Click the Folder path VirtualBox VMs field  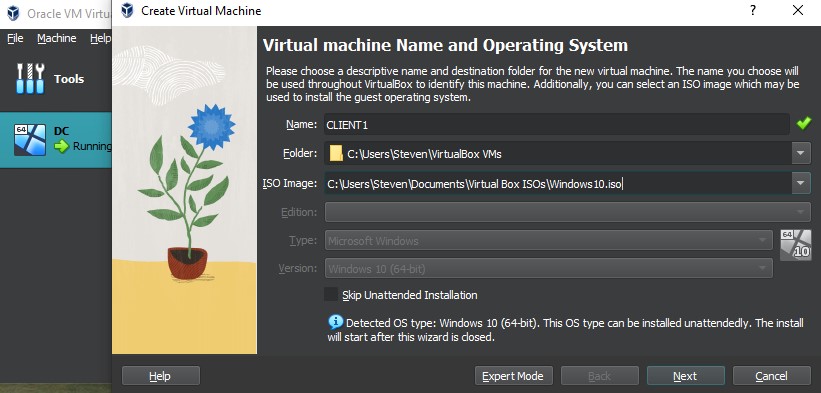(x=558, y=154)
